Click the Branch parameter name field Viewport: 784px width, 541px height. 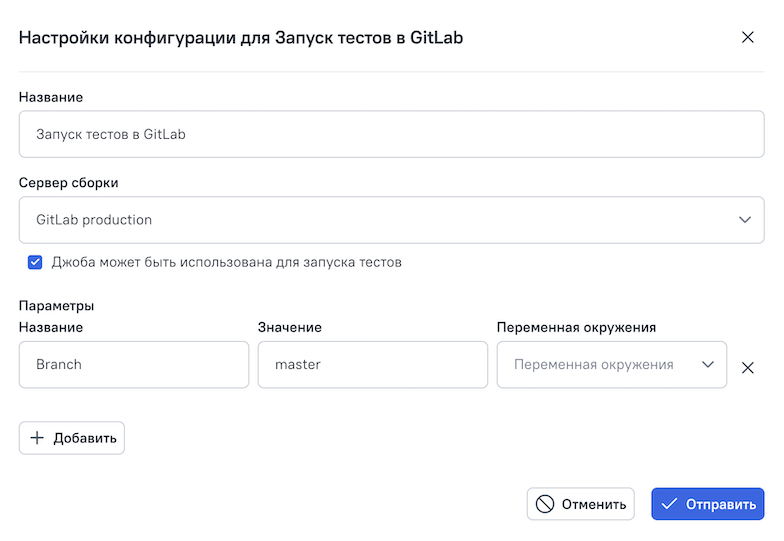[x=133, y=365]
